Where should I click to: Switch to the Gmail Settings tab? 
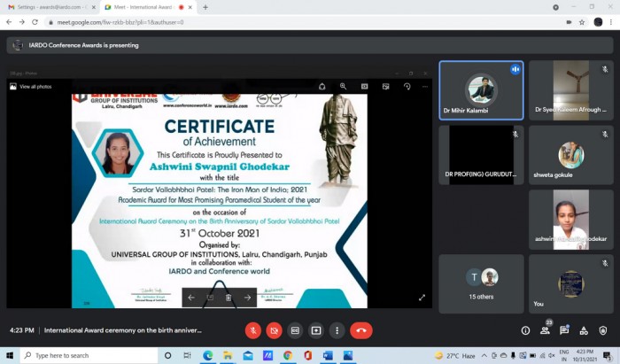click(50, 7)
